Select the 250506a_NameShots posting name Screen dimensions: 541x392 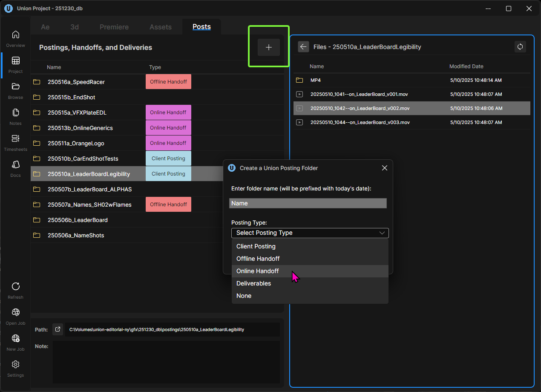(76, 235)
